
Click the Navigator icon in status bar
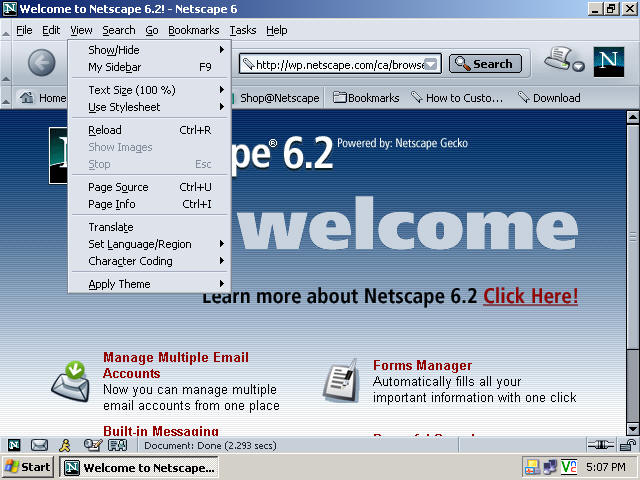tap(14, 445)
